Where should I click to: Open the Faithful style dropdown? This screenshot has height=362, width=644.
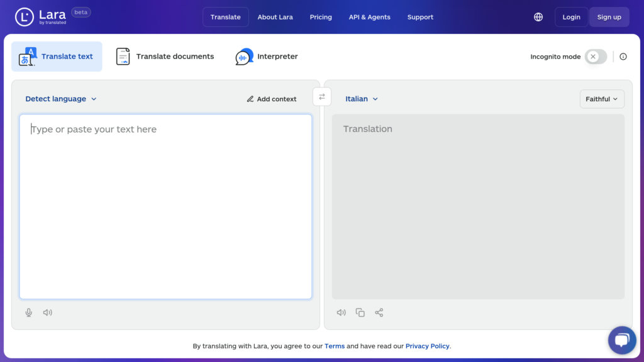click(x=602, y=99)
